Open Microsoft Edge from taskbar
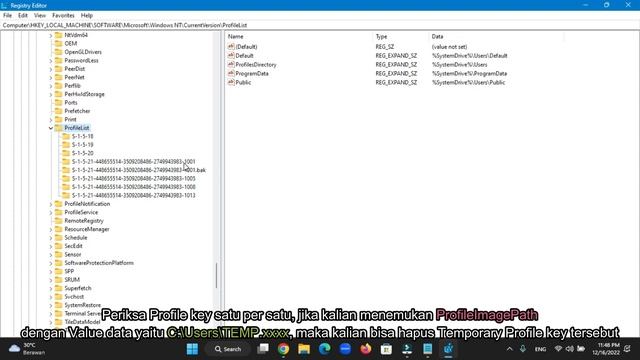 325,349
